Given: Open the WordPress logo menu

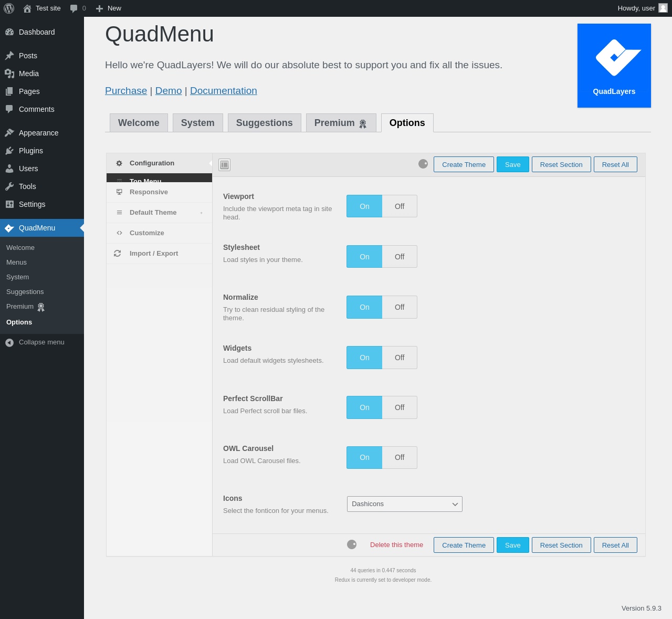Looking at the screenshot, I should (x=9, y=8).
